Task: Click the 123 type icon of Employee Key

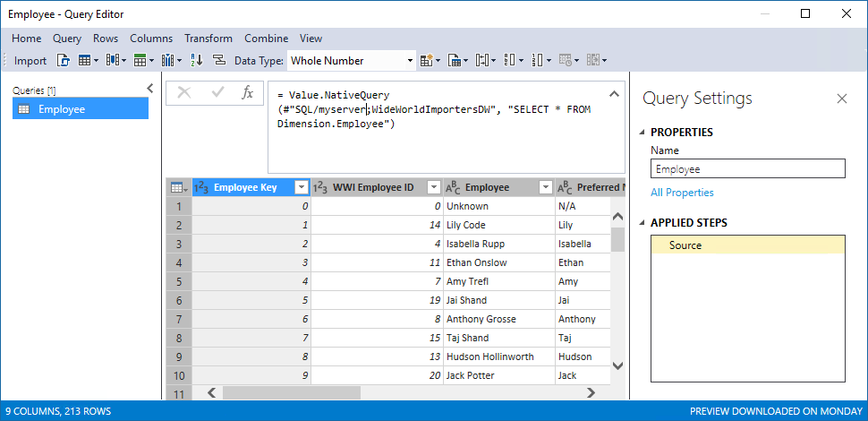Action: [202, 188]
